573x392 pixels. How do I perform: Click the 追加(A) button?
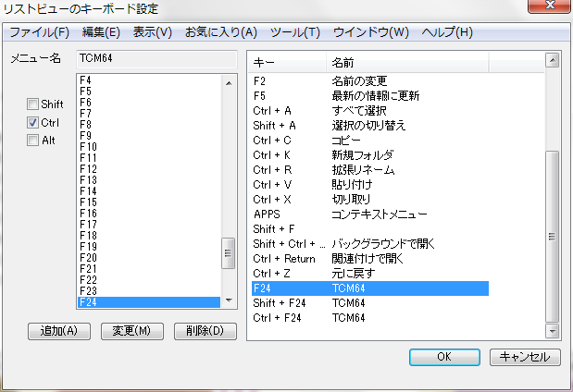(x=59, y=331)
